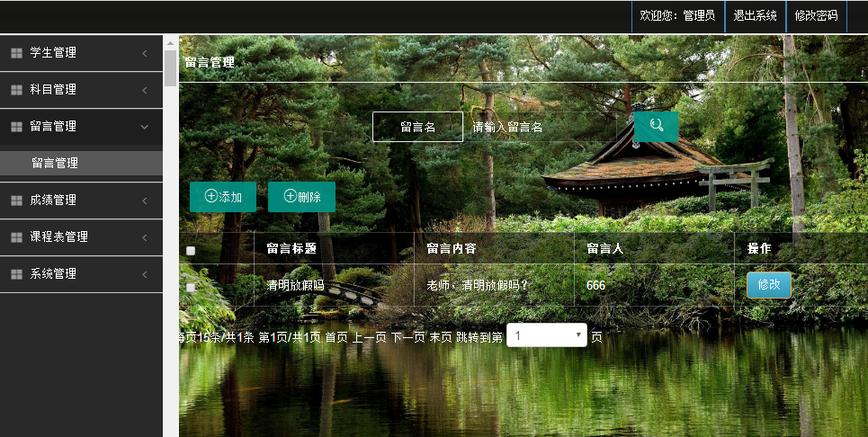Expand the 学生管理 chevron
This screenshot has height=437, width=868.
coord(145,53)
